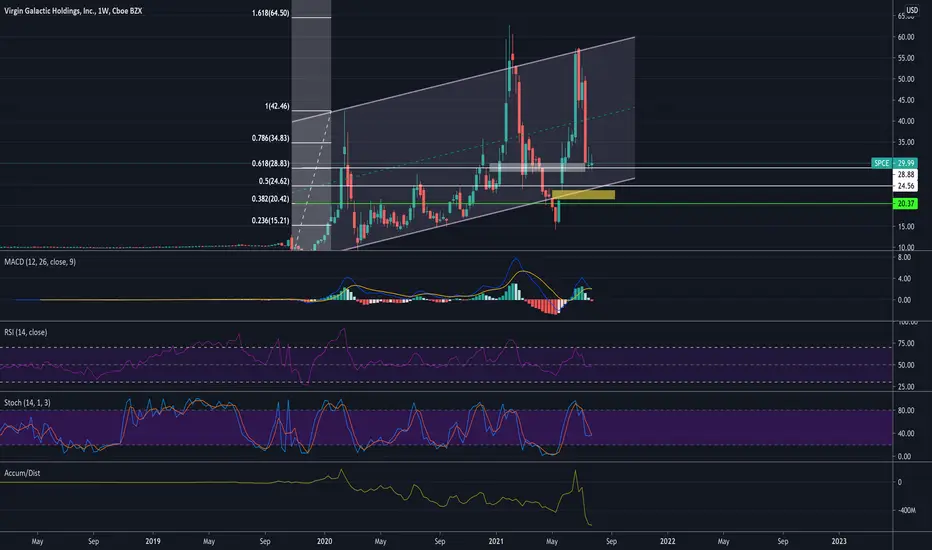The width and height of the screenshot is (932, 550).
Task: Click the 55.00 price axis value
Action: click(x=906, y=58)
